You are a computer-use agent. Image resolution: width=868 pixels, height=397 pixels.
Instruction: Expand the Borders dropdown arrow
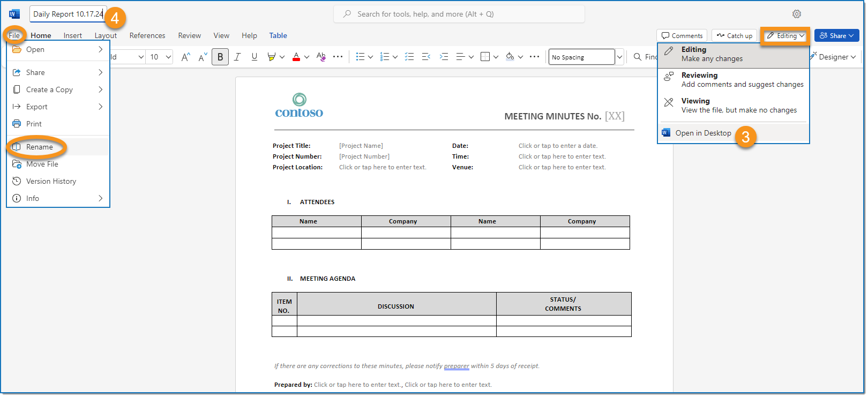(x=496, y=57)
